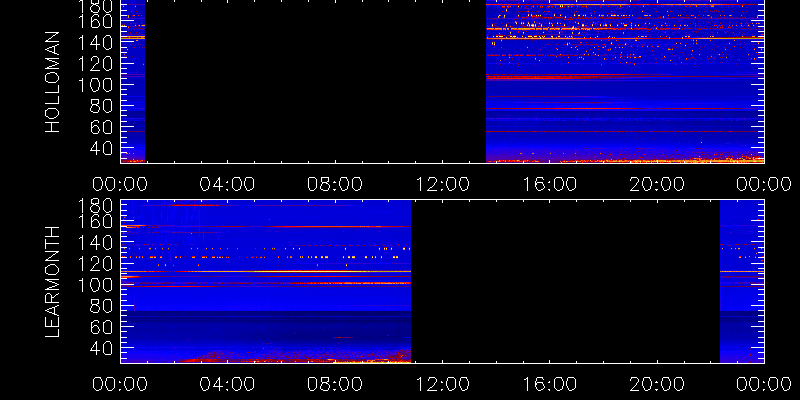Click the Holloman spectrogram data after 14:00
The width and height of the screenshot is (800, 400).
[625, 82]
